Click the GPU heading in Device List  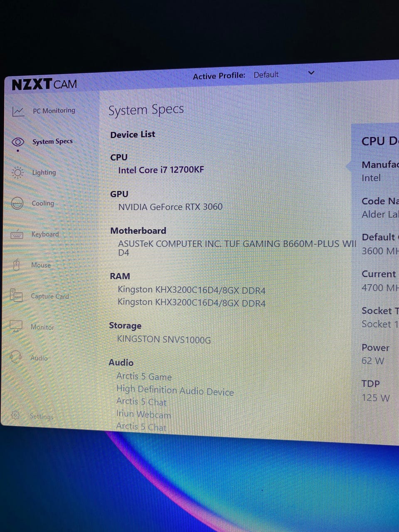coord(119,194)
